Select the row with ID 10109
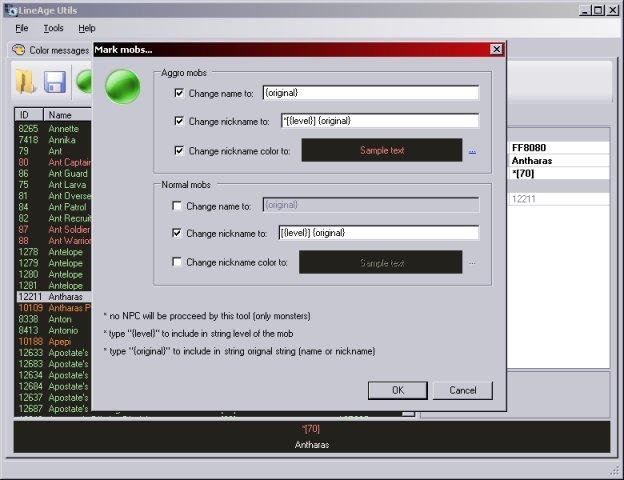624x480 pixels. click(x=53, y=308)
